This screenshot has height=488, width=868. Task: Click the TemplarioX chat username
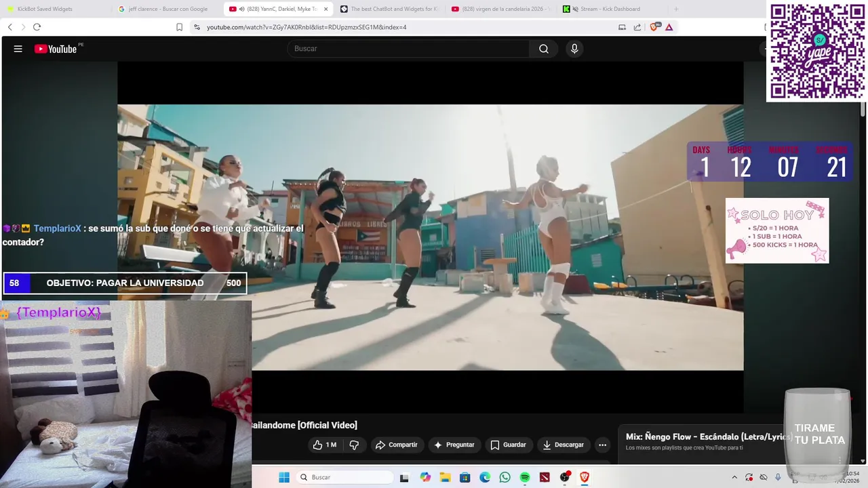[x=57, y=228]
